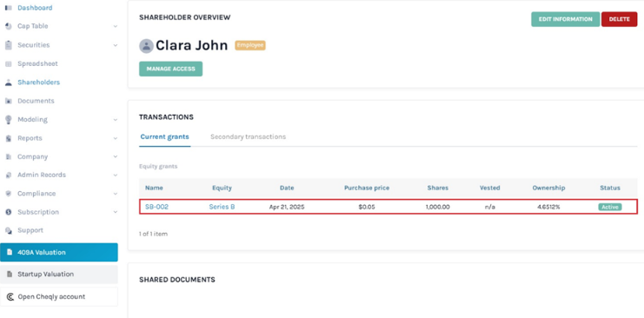Click the Status column header

(x=610, y=188)
